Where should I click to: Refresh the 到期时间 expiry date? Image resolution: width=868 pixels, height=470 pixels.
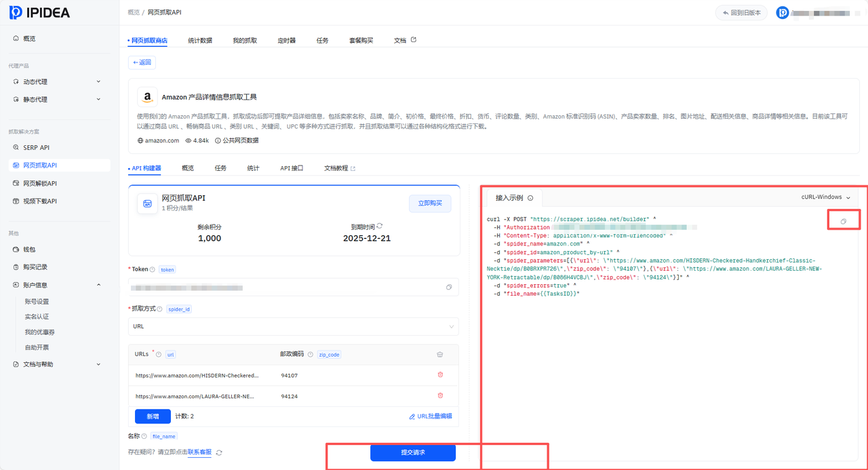point(379,226)
